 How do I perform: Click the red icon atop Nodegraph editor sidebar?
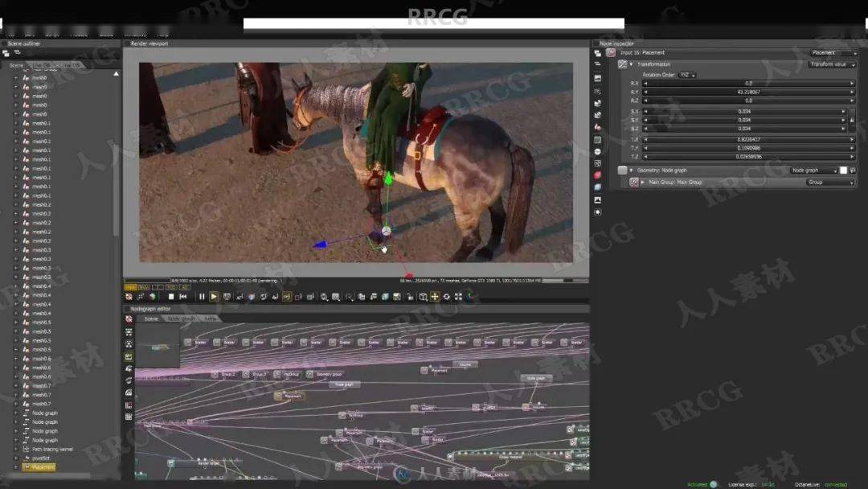129,319
